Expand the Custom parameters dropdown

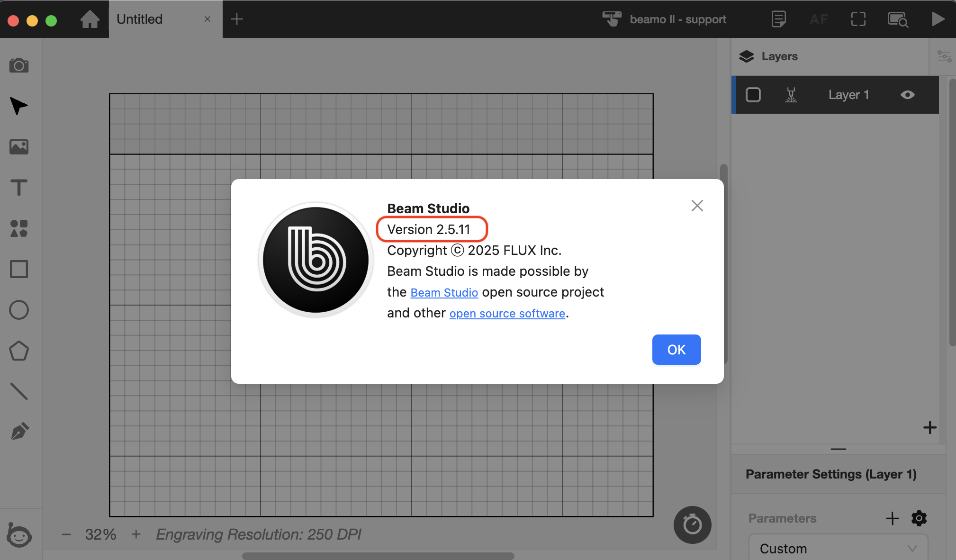[x=838, y=548]
